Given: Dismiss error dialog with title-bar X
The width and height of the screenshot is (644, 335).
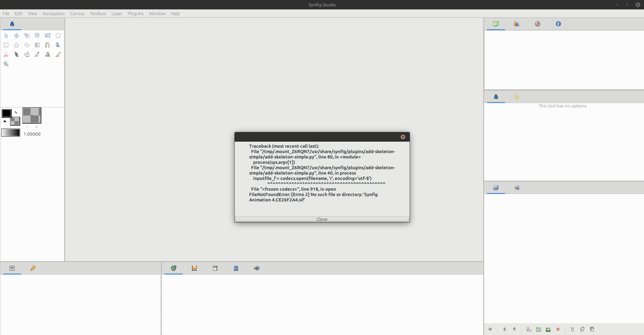Looking at the screenshot, I should click(x=403, y=137).
